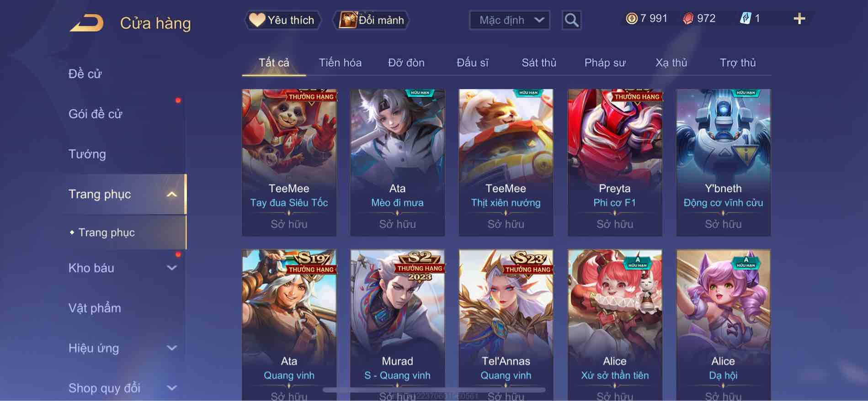Open Gói đề cử in sidebar
Screen dimensions: 868x401
[x=96, y=114]
